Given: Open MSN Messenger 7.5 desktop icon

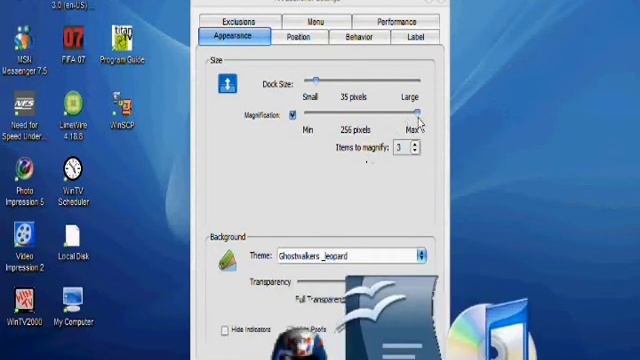Looking at the screenshot, I should point(24,39).
